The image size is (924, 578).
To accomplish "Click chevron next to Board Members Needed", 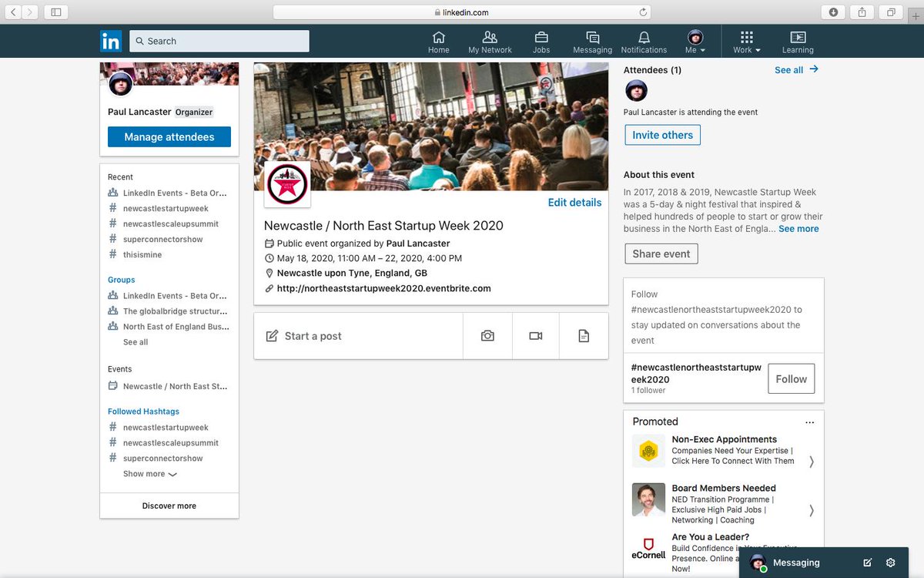I will click(812, 510).
